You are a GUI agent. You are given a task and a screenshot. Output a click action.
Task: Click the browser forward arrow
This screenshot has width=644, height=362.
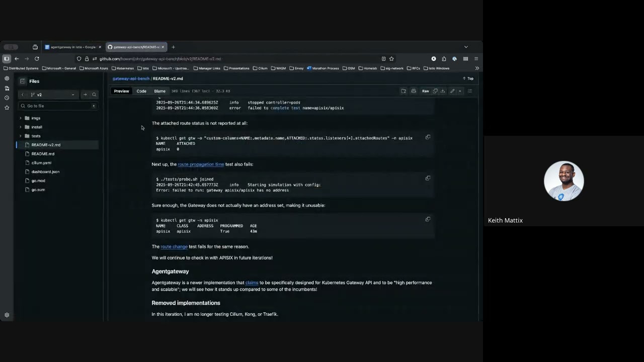click(26, 59)
